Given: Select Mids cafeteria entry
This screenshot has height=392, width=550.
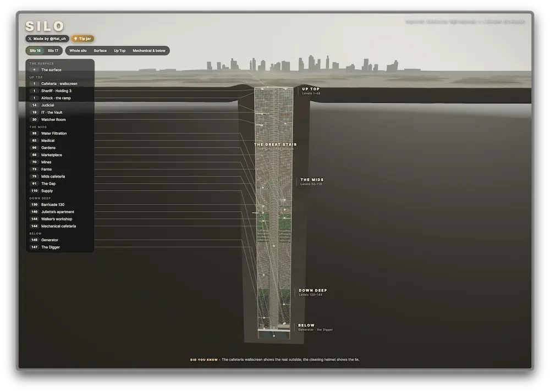Looking at the screenshot, I should tap(60, 176).
